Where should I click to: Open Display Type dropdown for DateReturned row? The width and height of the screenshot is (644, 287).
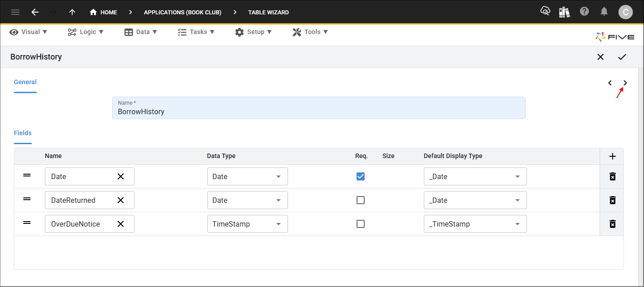(x=475, y=200)
